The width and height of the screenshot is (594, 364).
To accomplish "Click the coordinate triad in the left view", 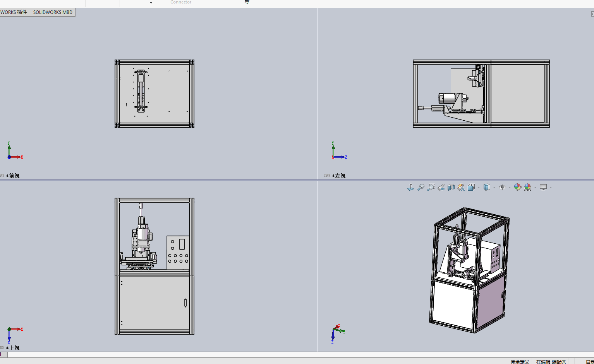I will [339, 150].
